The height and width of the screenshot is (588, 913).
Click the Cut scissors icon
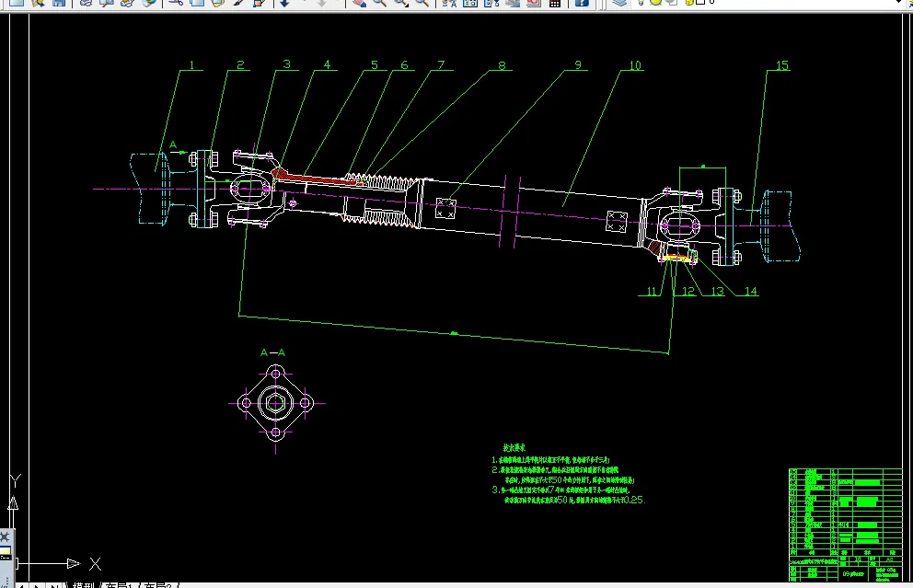click(x=176, y=3)
